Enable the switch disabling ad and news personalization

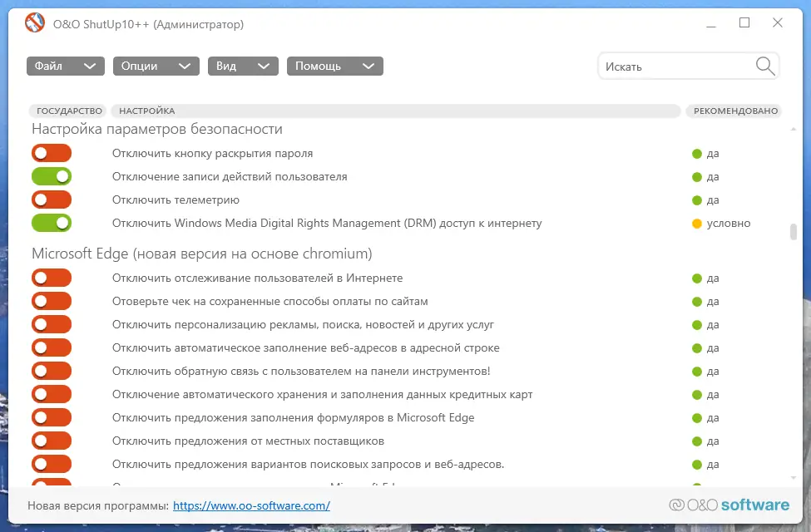(52, 324)
